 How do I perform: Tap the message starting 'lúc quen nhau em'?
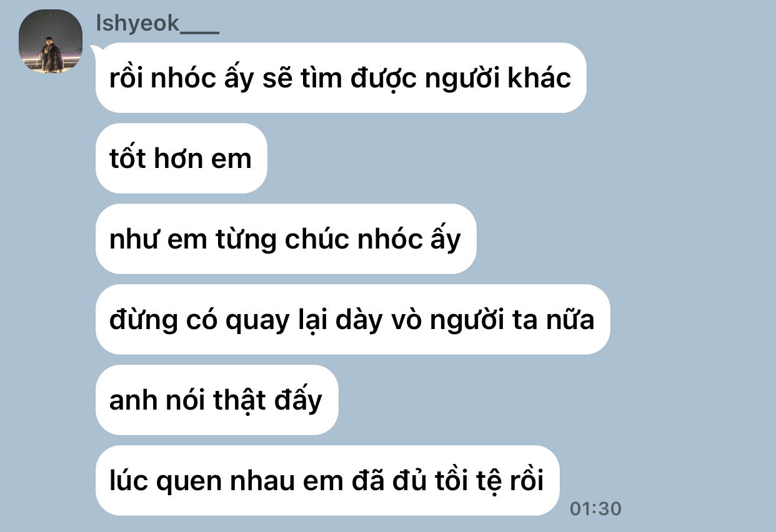tap(327, 481)
